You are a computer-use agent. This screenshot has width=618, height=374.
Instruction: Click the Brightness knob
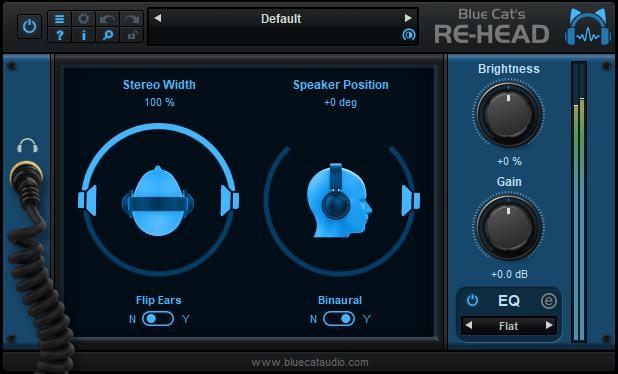click(508, 115)
